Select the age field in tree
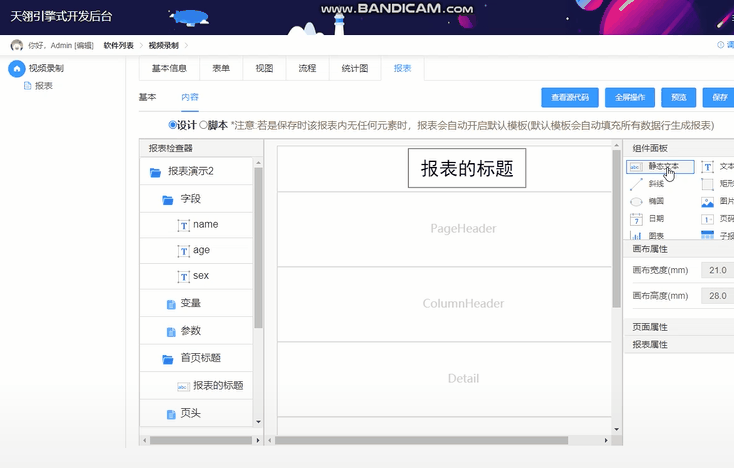This screenshot has width=734, height=468. (x=201, y=250)
